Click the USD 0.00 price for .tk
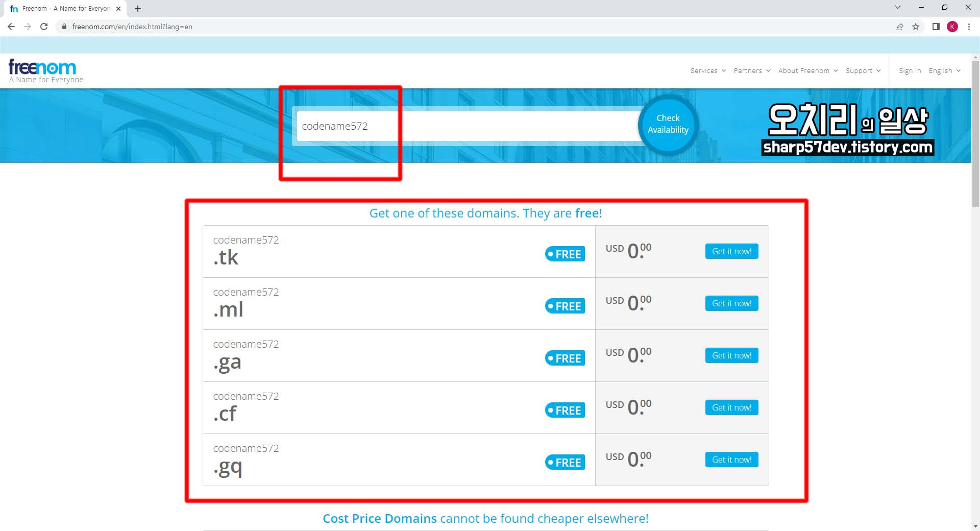The height and width of the screenshot is (531, 980). pos(628,251)
